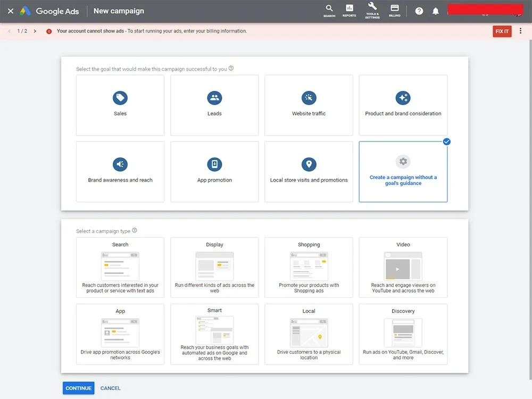Click gear icon for campaign without goal
The height and width of the screenshot is (399, 532).
click(403, 162)
